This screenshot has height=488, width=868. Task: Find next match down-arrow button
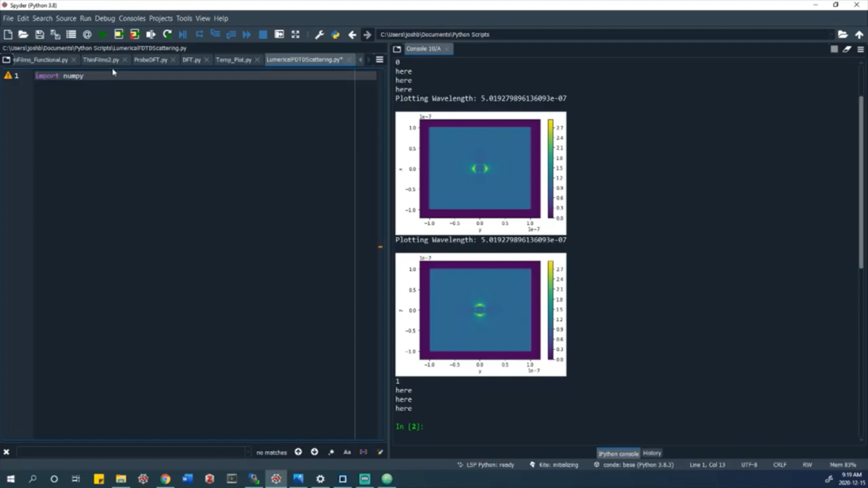(315, 453)
